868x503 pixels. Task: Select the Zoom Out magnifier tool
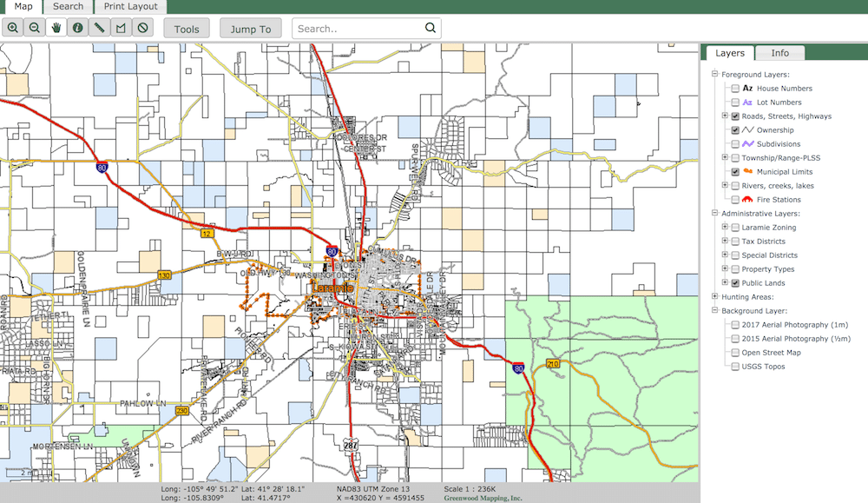coord(35,27)
